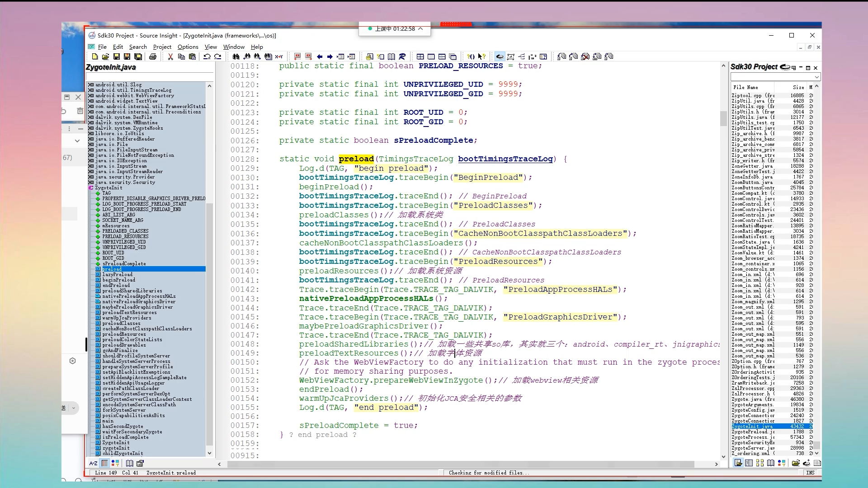The width and height of the screenshot is (868, 488).
Task: Collapse the ZygoteInit class tree node
Action: [91, 188]
